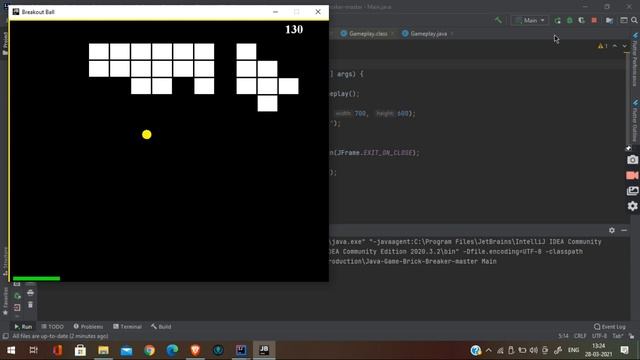Open the Main run configuration dropdown
Image resolution: width=640 pixels, height=360 pixels.
click(530, 20)
